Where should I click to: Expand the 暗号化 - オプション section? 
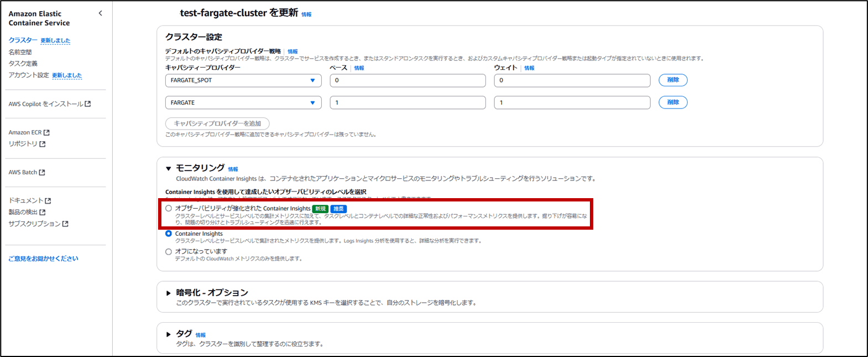click(169, 293)
